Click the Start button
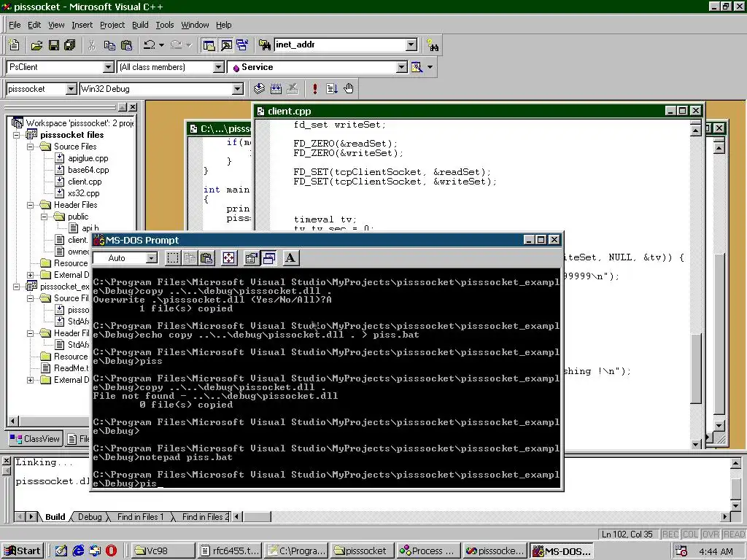 23,551
